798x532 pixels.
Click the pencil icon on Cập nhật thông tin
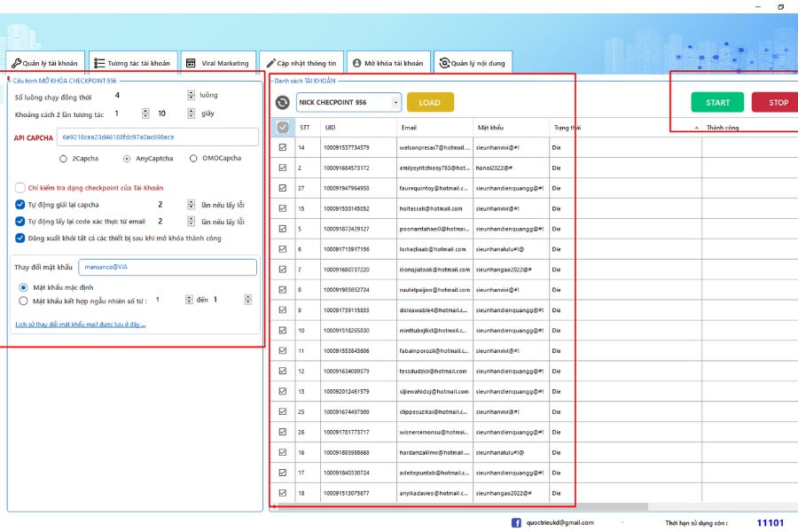point(270,63)
